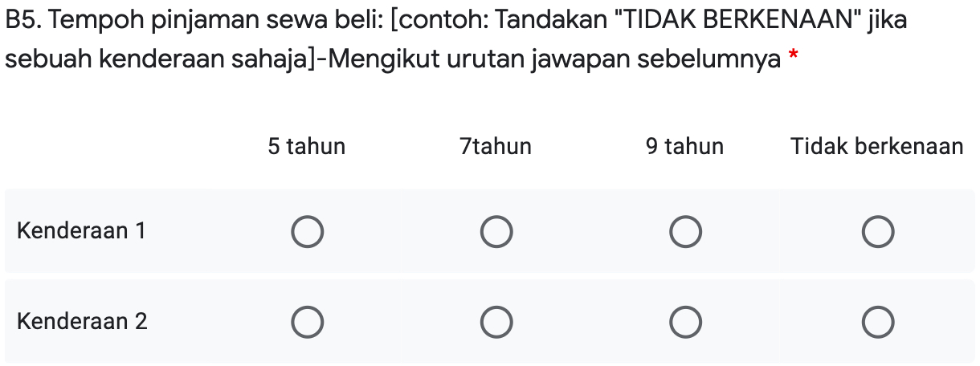Select 7tahun for Kenderaan 1
The height and width of the screenshot is (366, 980).
(496, 232)
